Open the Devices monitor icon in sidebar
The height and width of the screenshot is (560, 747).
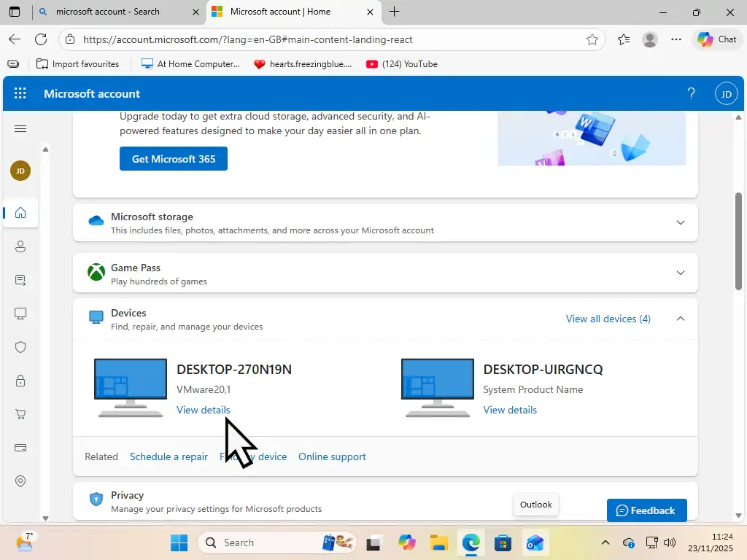20,313
